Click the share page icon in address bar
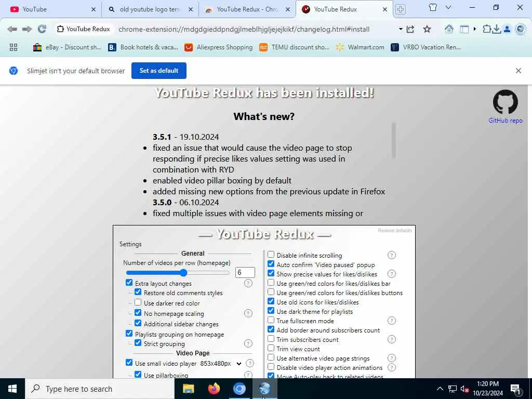 coord(410,29)
